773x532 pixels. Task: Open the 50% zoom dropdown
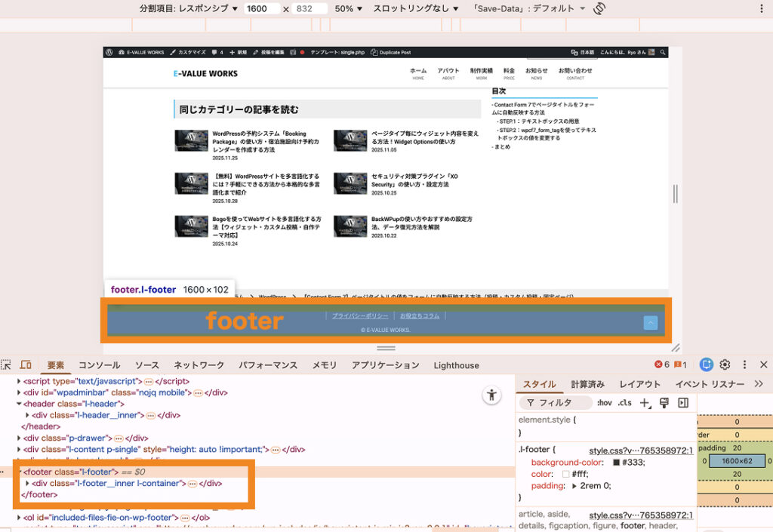click(349, 9)
